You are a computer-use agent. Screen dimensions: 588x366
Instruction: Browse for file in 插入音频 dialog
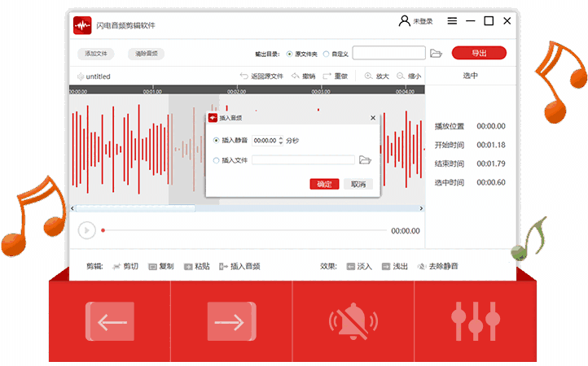click(x=365, y=160)
